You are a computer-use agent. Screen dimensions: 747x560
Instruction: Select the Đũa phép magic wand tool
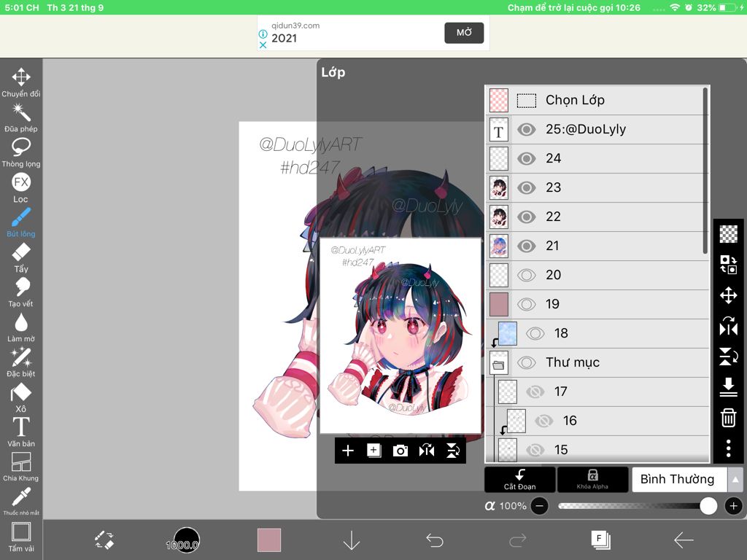(x=21, y=117)
